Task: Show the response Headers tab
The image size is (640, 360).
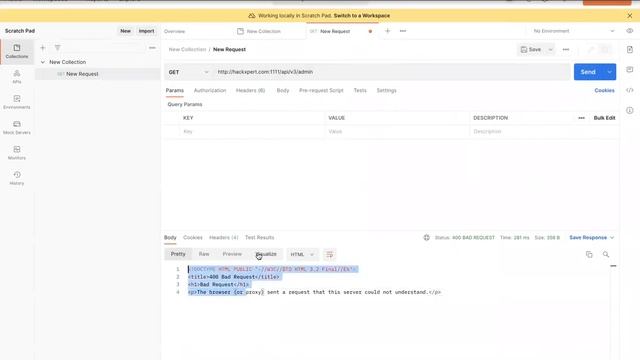Action: 223,238
